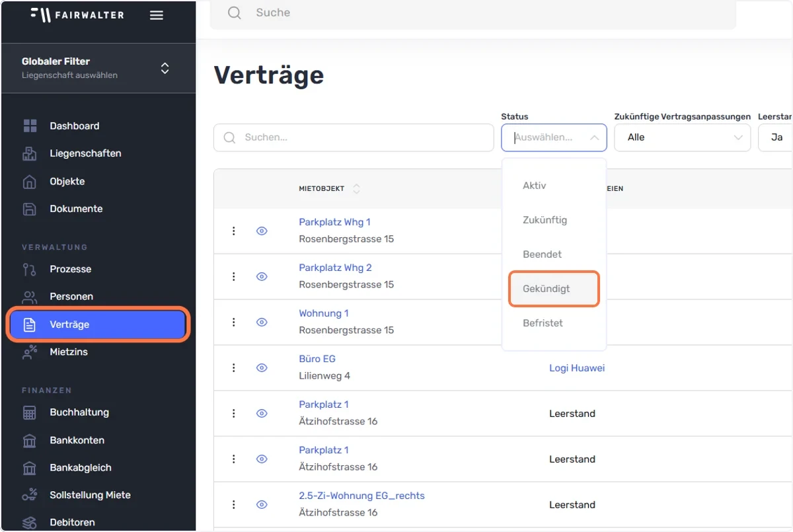View details of Parkplatz Whg 2
The height and width of the screenshot is (532, 793).
(262, 276)
